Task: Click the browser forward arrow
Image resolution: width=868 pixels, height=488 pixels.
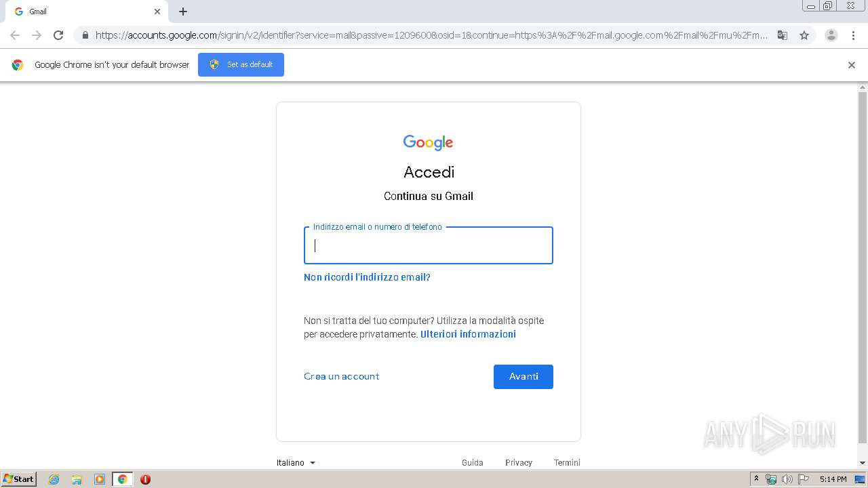Action: pos(37,35)
